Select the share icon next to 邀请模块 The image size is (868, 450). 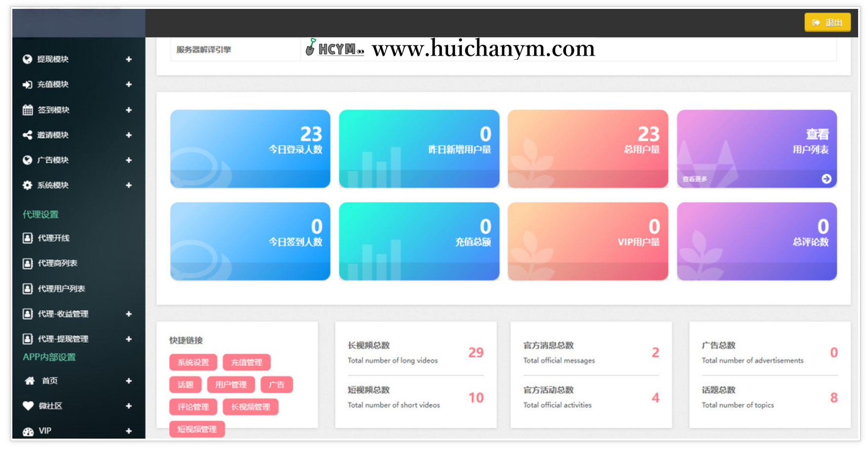tap(26, 135)
